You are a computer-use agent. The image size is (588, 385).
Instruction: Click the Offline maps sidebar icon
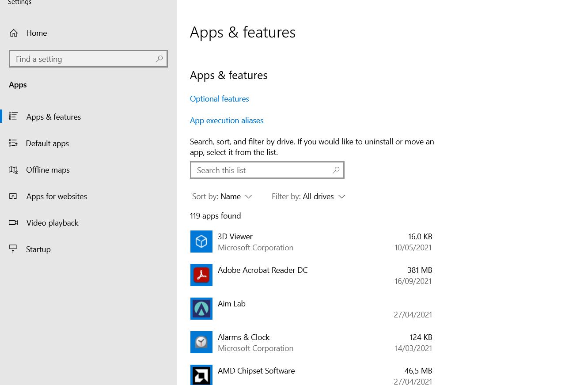pos(13,170)
